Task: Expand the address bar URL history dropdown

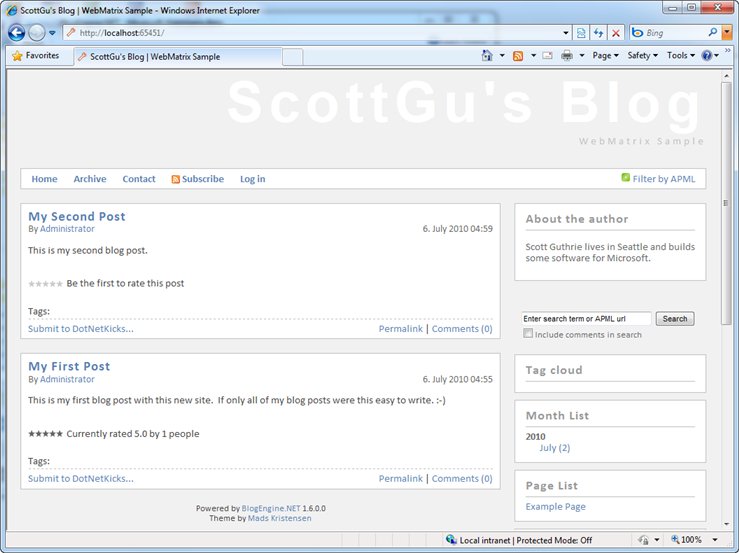Action: (566, 33)
